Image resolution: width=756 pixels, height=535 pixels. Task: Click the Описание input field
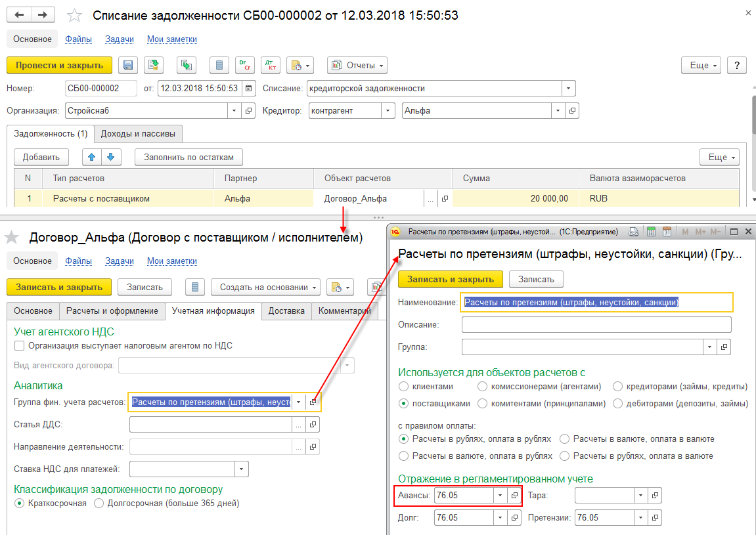596,325
